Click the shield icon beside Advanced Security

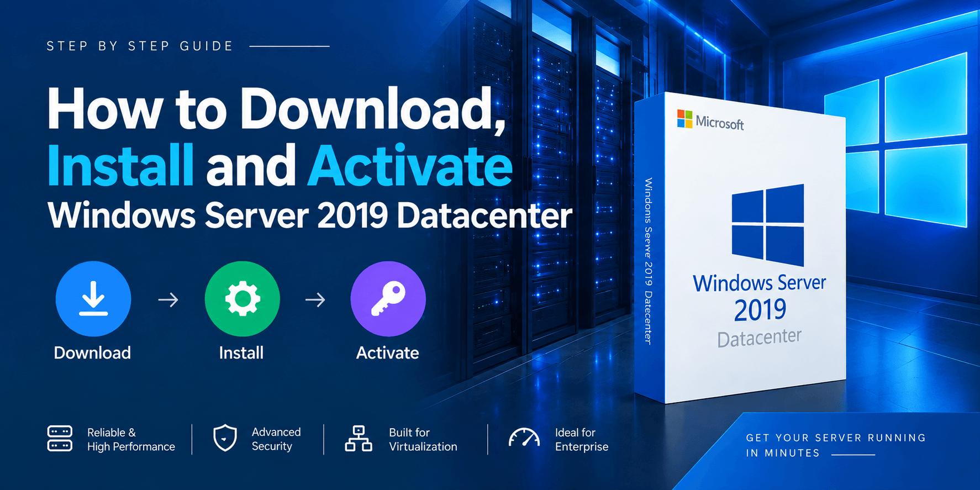click(x=225, y=438)
